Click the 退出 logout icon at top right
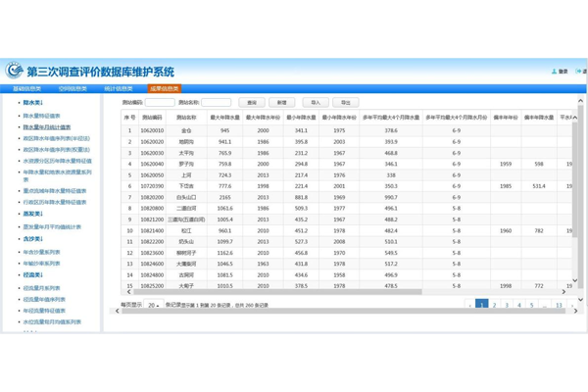The width and height of the screenshot is (588, 392). point(578,72)
